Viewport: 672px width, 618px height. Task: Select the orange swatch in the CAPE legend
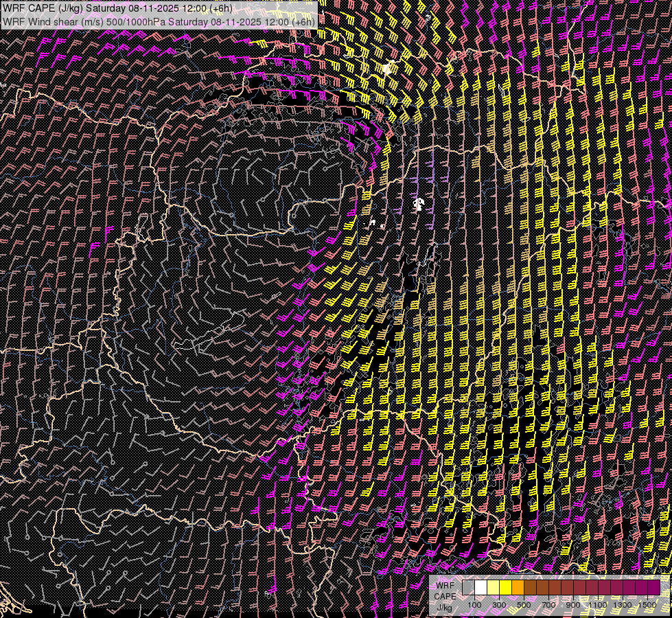tap(518, 587)
